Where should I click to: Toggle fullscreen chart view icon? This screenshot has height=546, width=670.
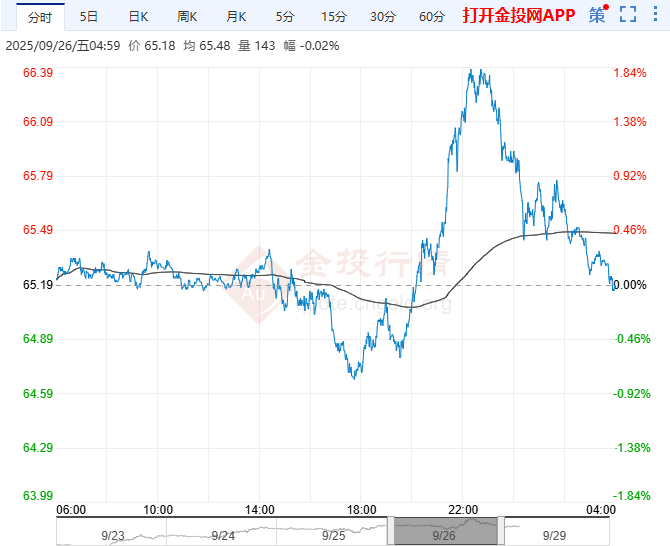(628, 14)
